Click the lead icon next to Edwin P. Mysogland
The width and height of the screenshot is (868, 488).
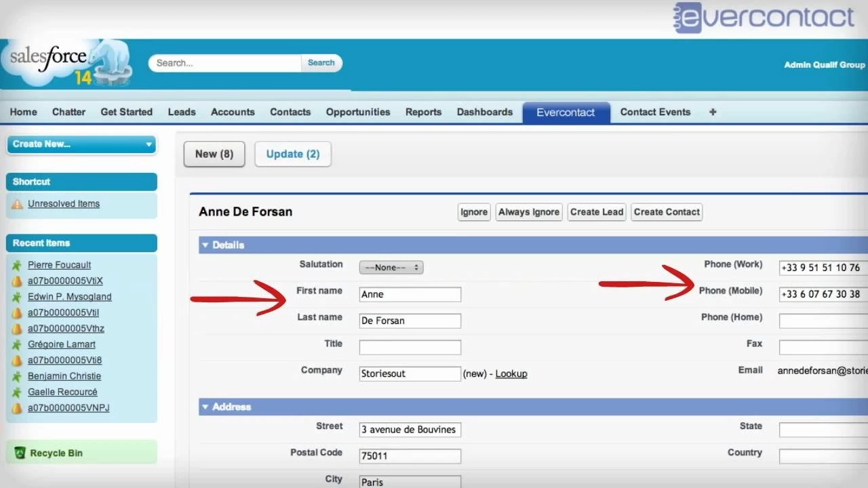17,297
